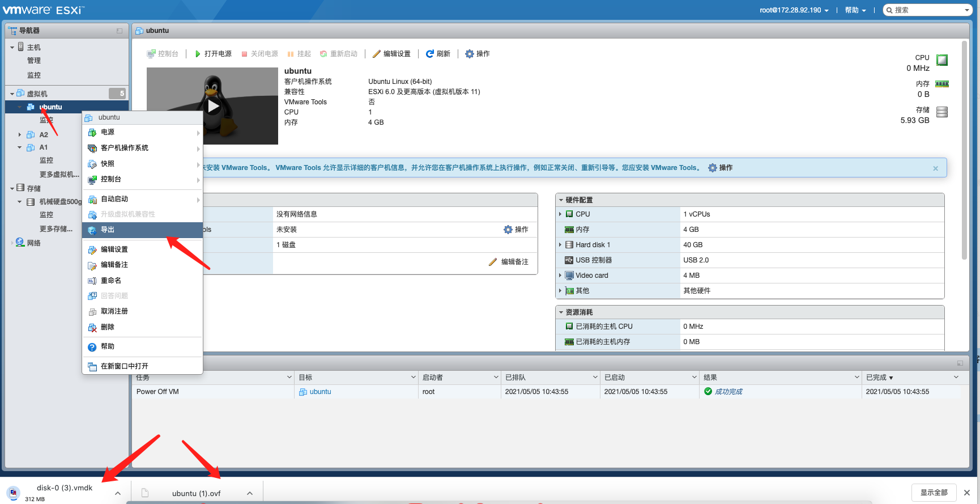Open the search box dropdown arrow
Image resolution: width=980 pixels, height=504 pixels.
point(967,10)
